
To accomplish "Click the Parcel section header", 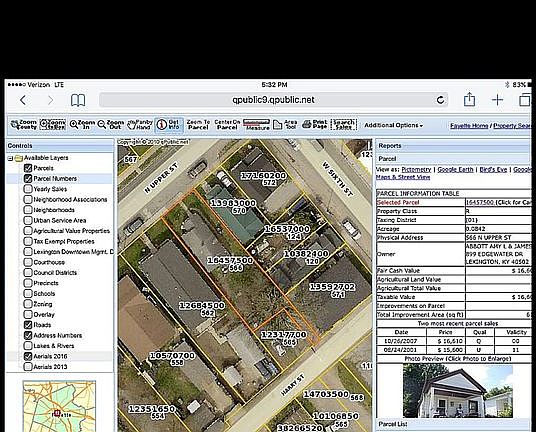I will pos(453,159).
